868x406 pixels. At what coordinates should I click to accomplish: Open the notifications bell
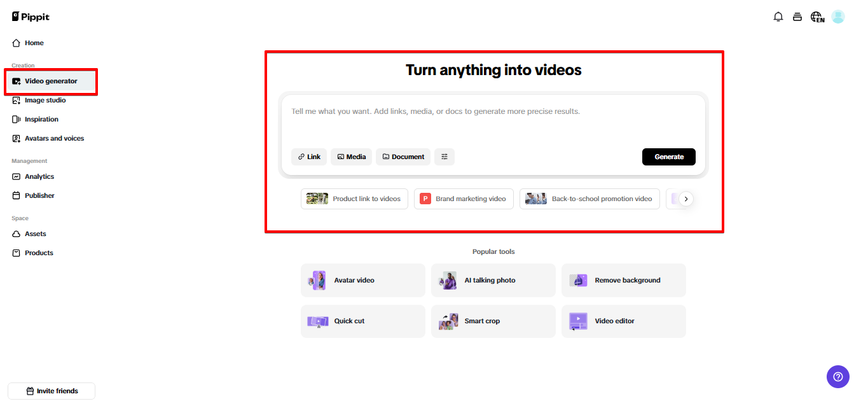(x=778, y=16)
